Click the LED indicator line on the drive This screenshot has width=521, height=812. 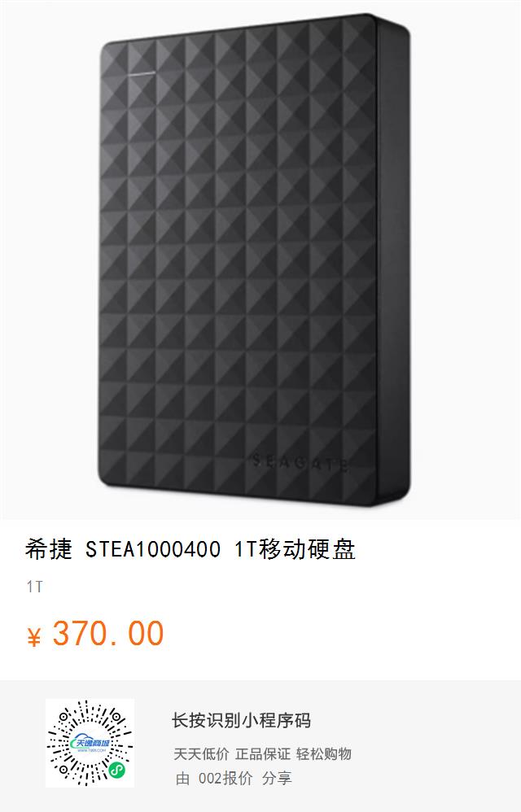[x=142, y=73]
